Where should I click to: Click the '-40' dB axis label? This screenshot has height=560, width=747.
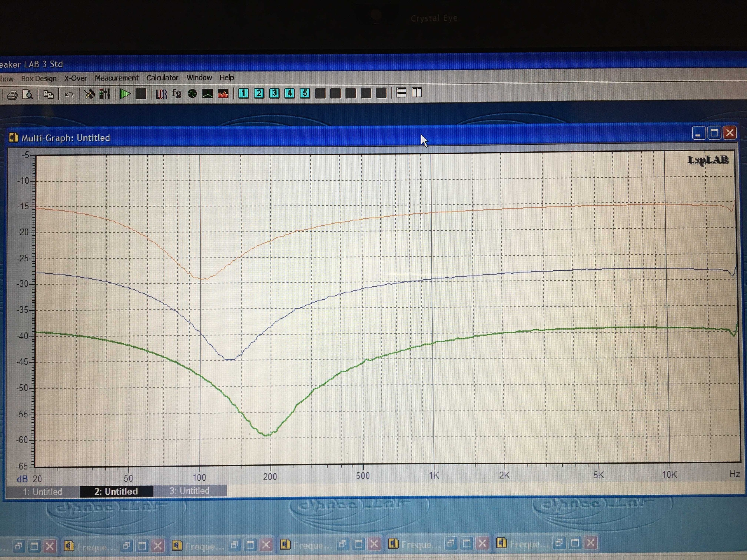pos(24,336)
